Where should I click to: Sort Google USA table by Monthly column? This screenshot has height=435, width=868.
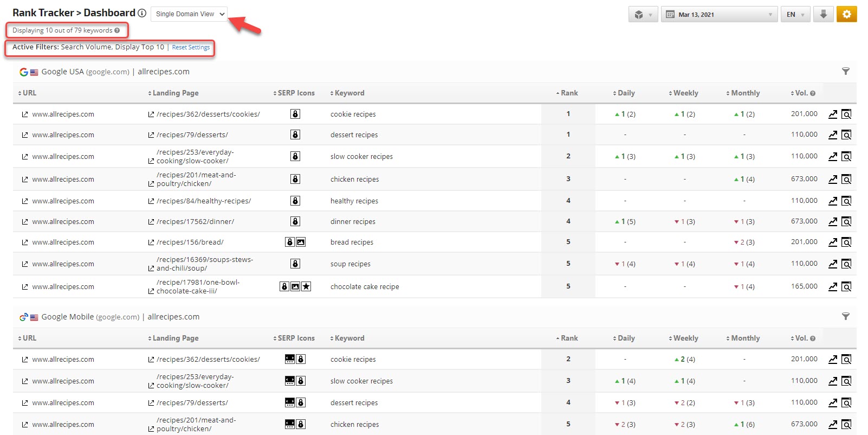tap(744, 93)
